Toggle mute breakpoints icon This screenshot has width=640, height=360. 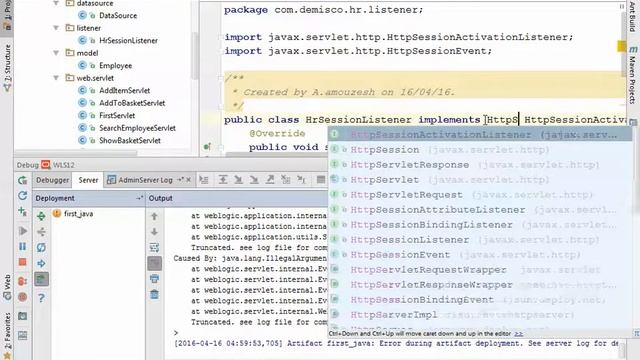pos(22,297)
